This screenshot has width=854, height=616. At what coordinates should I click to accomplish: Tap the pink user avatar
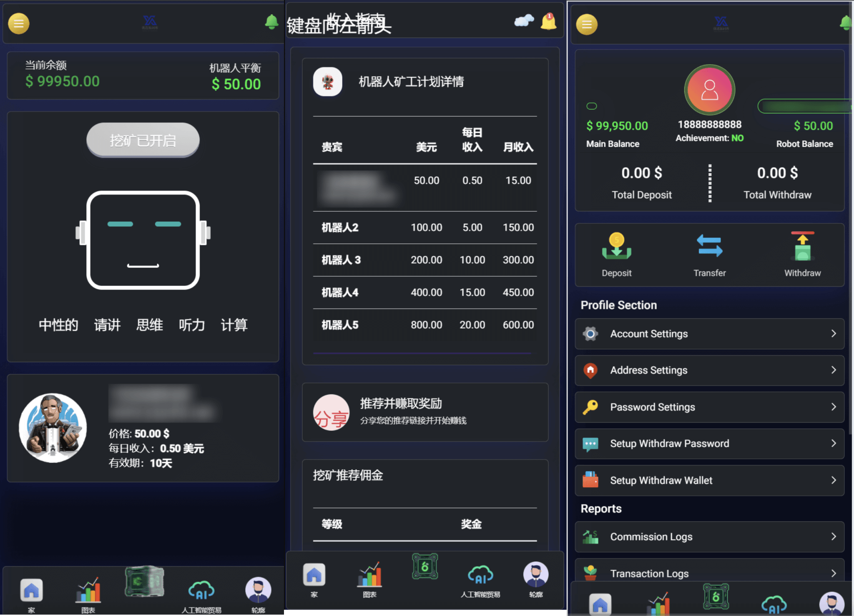pos(709,90)
